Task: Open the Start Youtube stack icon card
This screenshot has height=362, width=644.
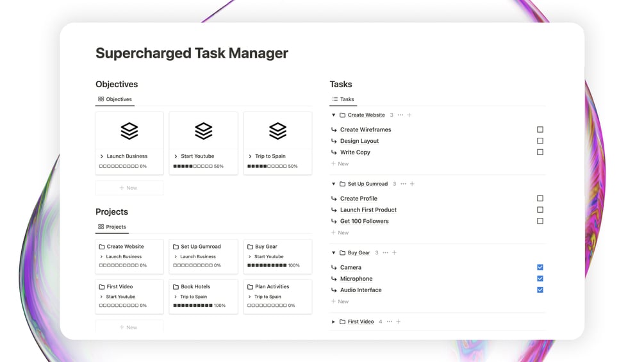Action: point(203,131)
